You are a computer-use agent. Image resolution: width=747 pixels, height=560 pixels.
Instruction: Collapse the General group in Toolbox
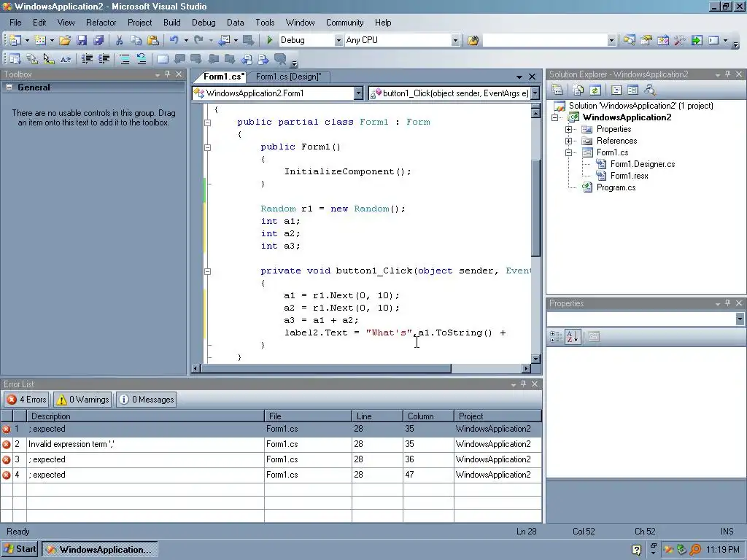click(x=9, y=87)
